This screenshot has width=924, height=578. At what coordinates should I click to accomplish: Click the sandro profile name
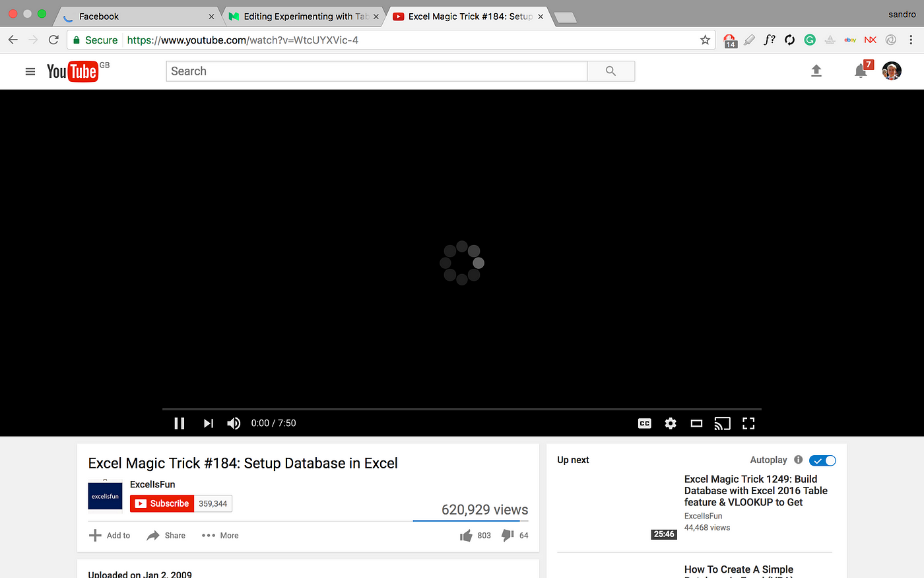pos(902,15)
